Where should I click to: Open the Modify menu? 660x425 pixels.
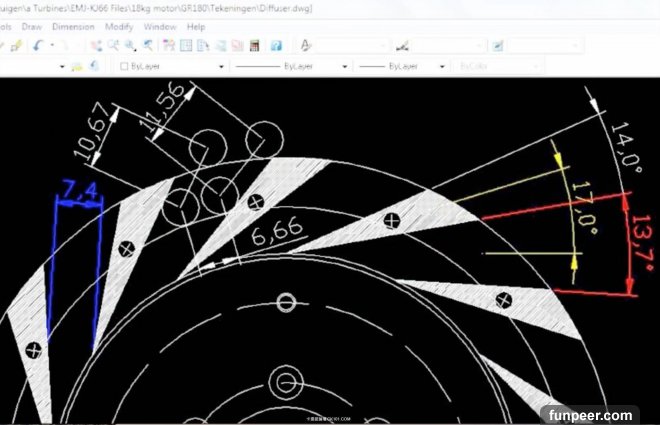click(x=118, y=27)
